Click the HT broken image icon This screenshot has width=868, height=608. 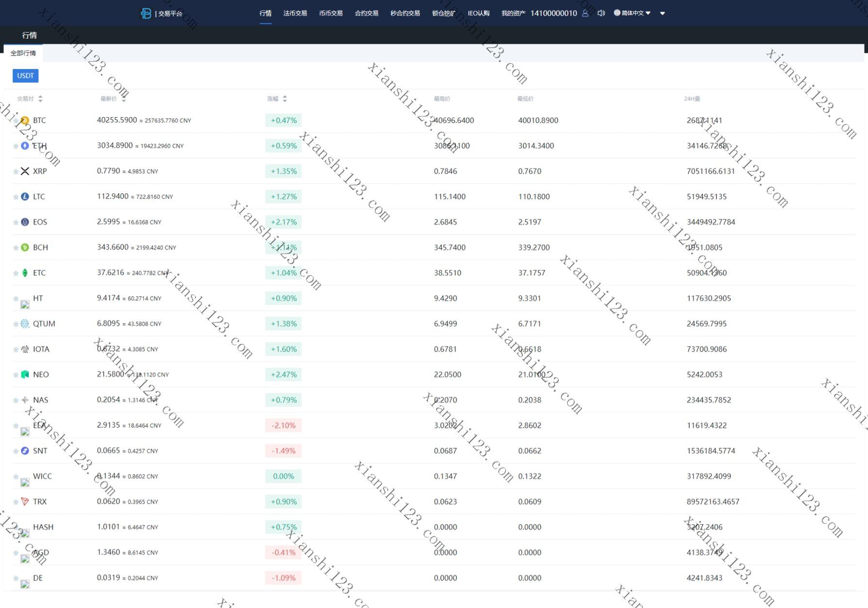point(25,304)
